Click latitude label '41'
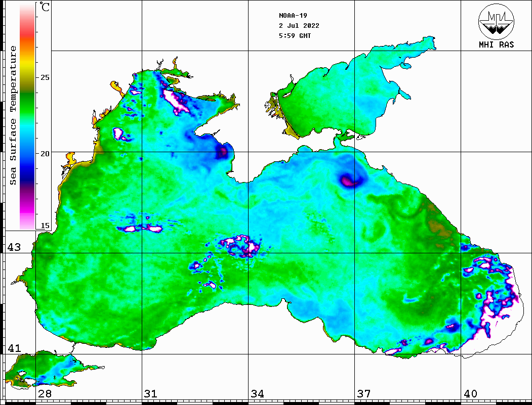Screen dimensions: 532x405 point(14,348)
